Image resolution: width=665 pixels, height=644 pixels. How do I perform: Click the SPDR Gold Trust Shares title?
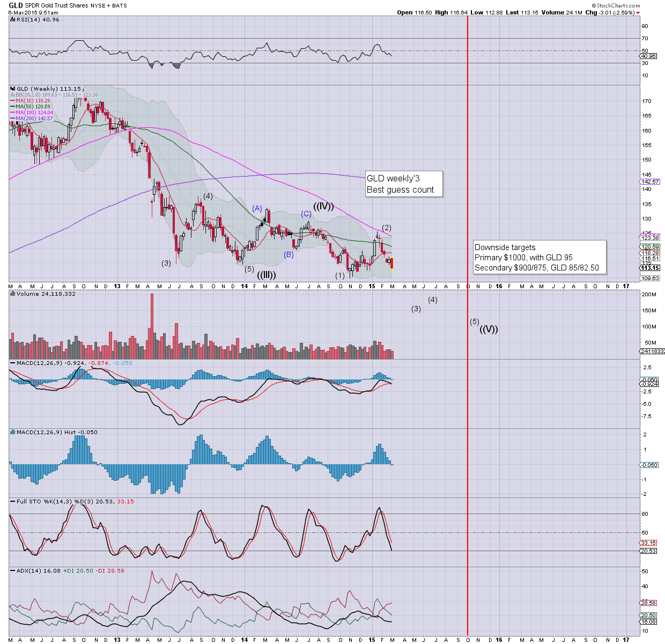point(56,5)
